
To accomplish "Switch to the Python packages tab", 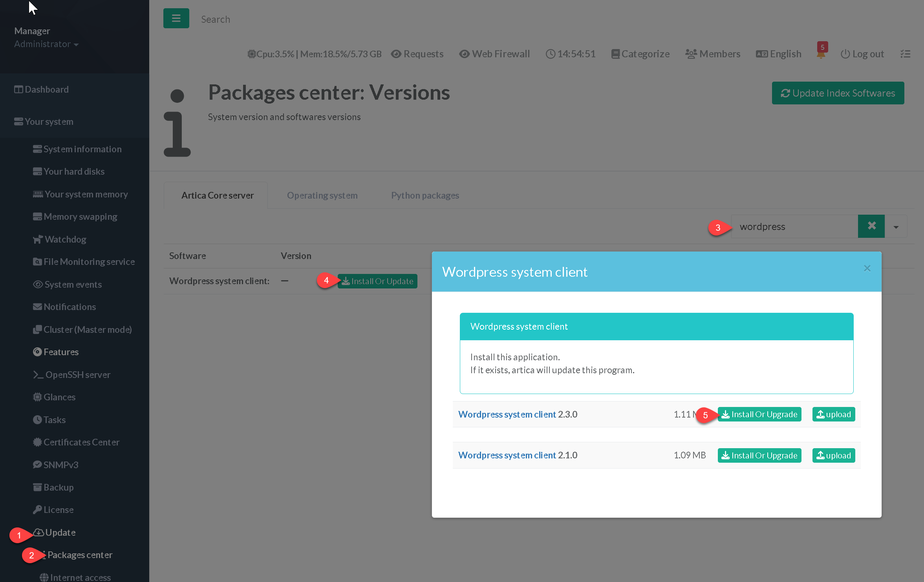I will tap(424, 195).
